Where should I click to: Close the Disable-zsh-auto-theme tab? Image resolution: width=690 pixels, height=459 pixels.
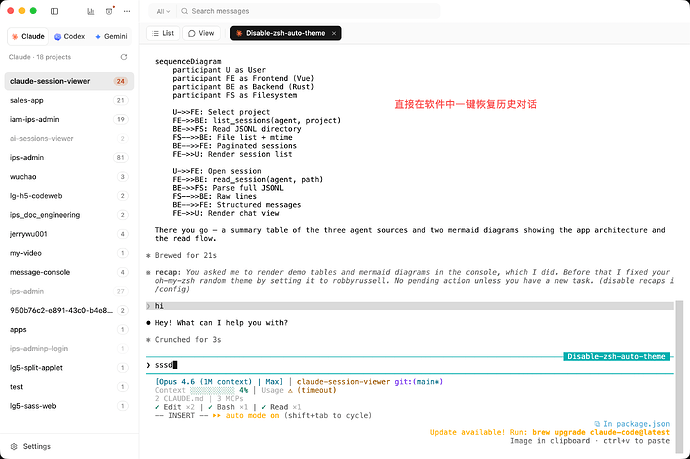pyautogui.click(x=334, y=33)
